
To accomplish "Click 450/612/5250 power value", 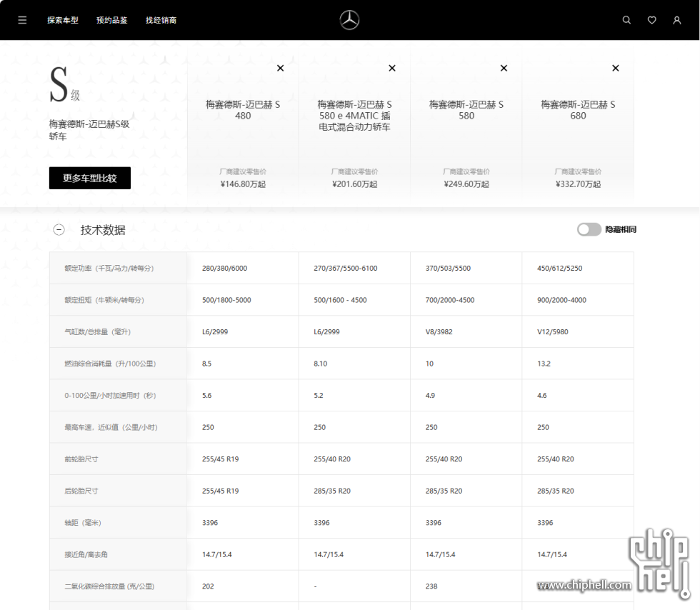I will [x=560, y=269].
